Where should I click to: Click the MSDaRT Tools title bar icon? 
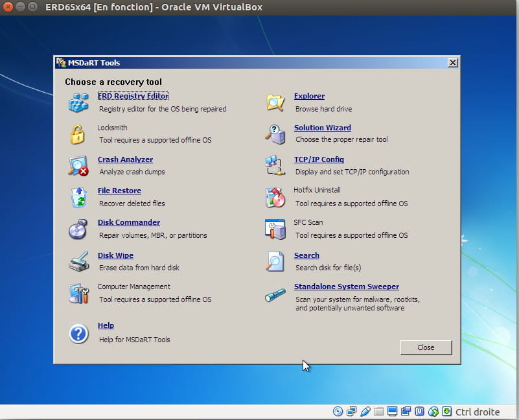(x=61, y=62)
